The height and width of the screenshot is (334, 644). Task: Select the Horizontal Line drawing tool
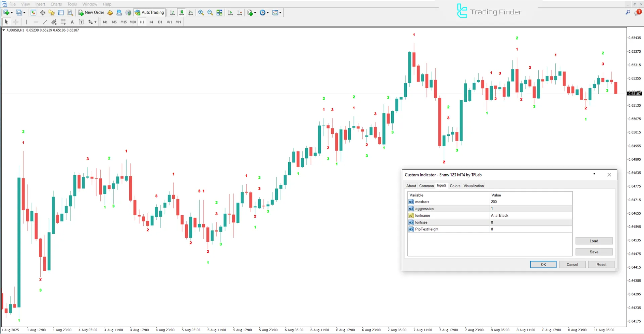tap(36, 22)
